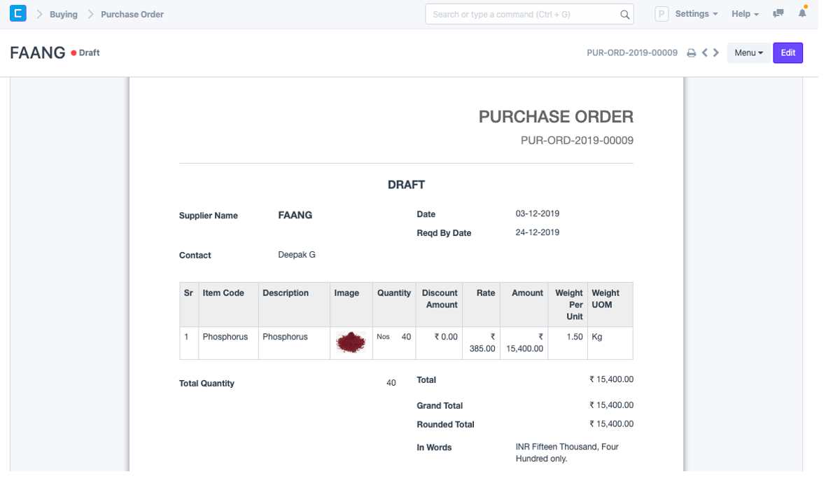Click the PUR-ORD-2019-00009 ID in header bar
Viewport: 833px width, 504px height.
coord(632,52)
